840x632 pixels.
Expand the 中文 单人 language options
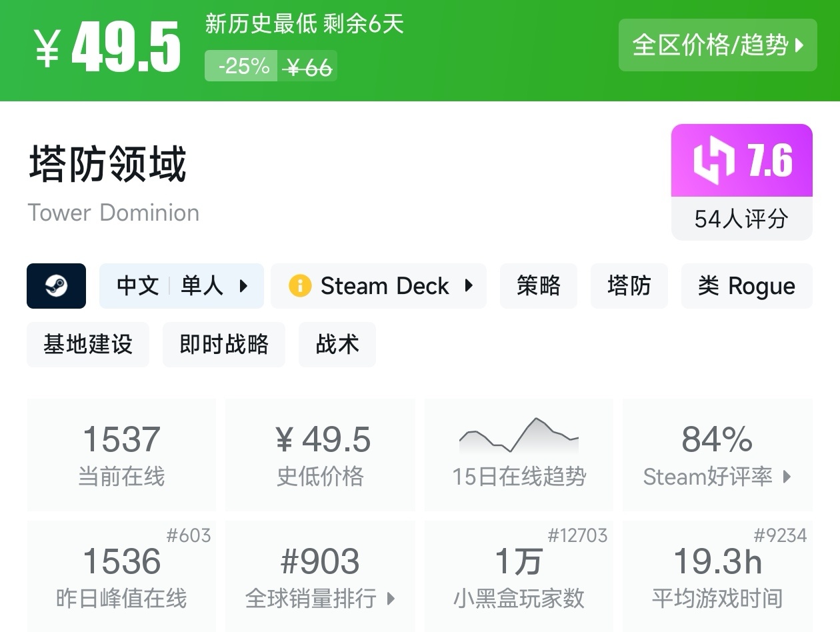tap(181, 286)
